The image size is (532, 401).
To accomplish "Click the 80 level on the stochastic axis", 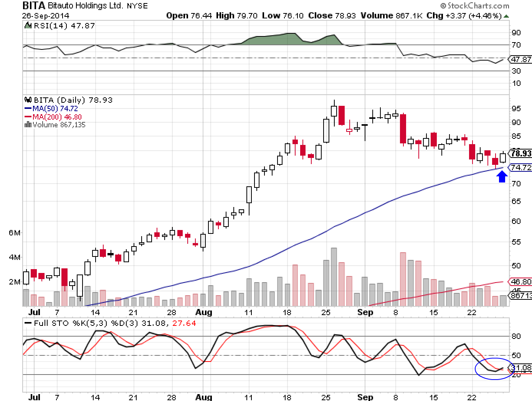I will [516, 336].
